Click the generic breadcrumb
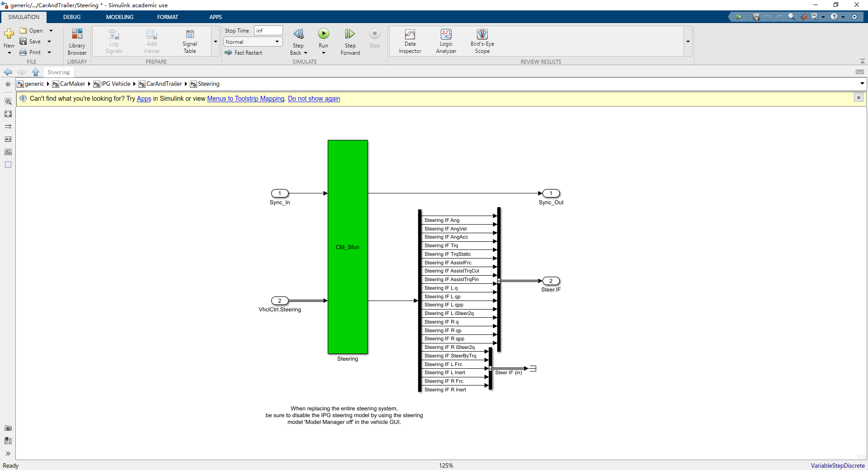 34,84
